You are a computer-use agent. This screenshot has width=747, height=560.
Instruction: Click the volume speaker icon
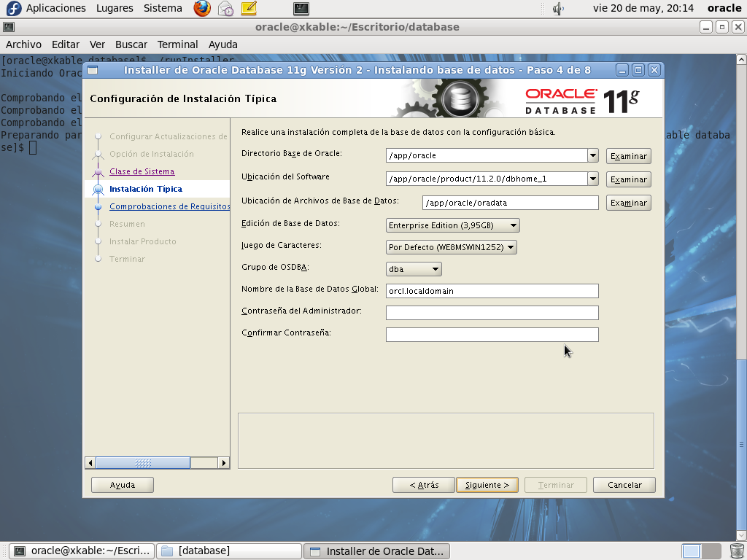coord(558,9)
